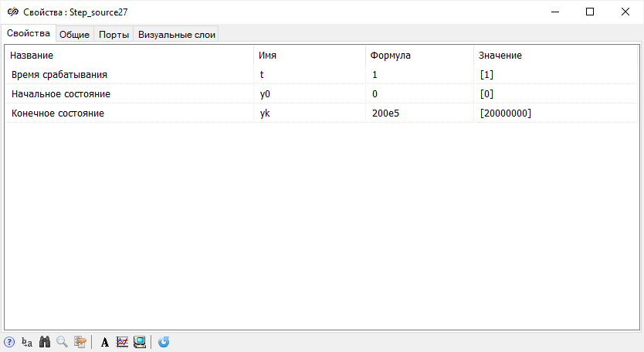Image resolution: width=644 pixels, height=352 pixels.
Task: Click the help question mark icon
Action: (x=9, y=342)
